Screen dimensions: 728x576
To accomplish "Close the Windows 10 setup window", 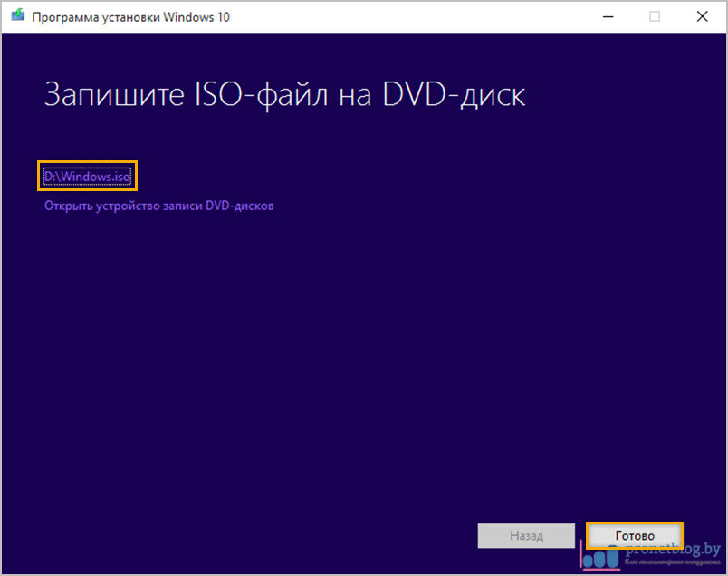I will pyautogui.click(x=702, y=16).
